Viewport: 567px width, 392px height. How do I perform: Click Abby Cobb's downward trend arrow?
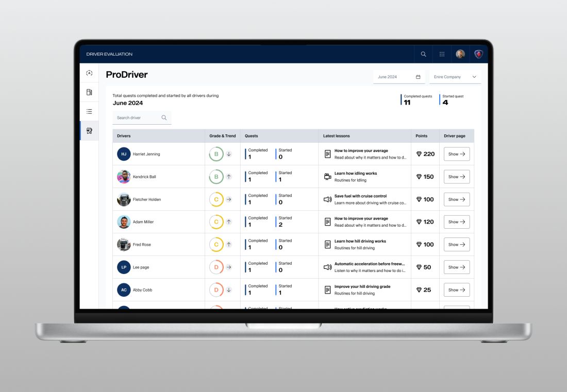coord(229,290)
